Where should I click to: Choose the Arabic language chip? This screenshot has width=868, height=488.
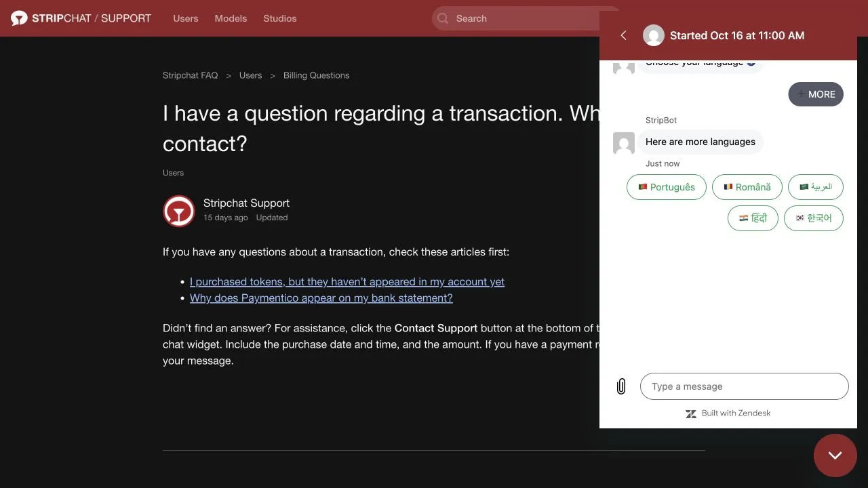tap(816, 187)
